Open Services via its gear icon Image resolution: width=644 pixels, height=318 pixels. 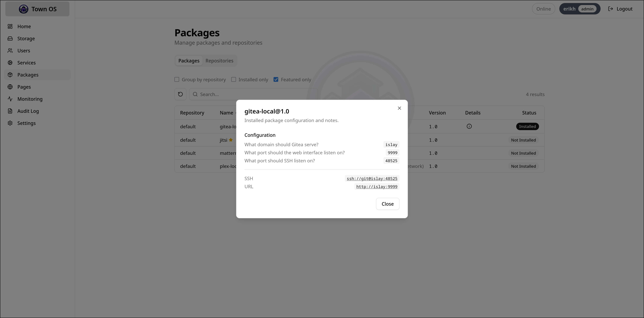pos(10,63)
